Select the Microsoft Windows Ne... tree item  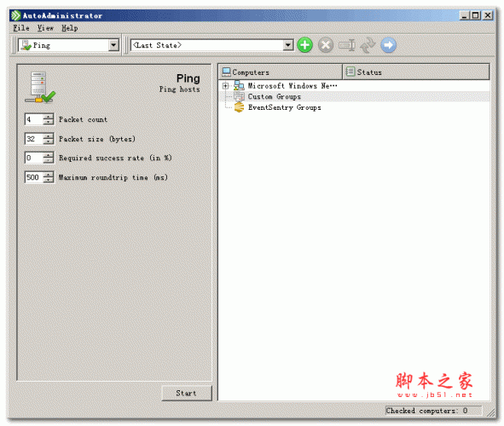pos(293,86)
